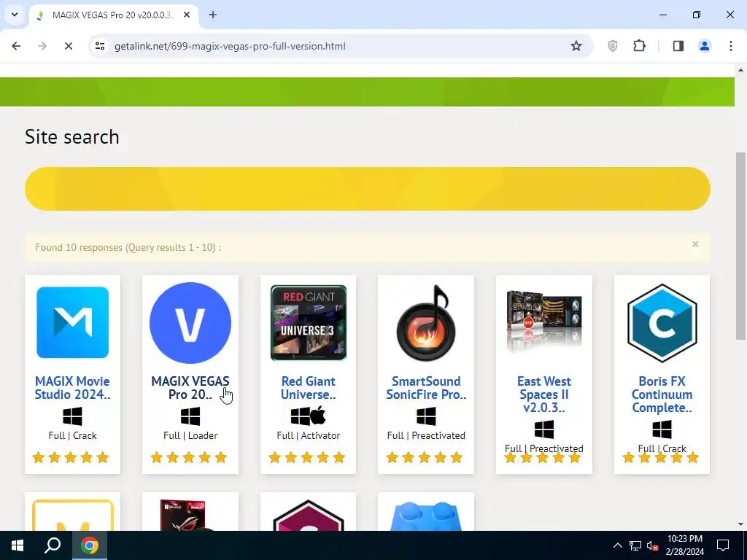The image size is (747, 560).
Task: Open a new browser tab
Action: 213,15
